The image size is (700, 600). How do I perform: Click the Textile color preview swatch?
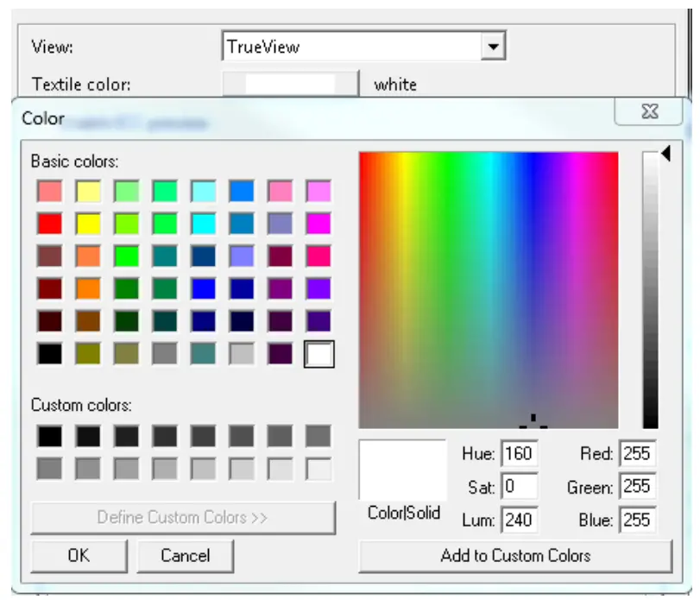289,84
